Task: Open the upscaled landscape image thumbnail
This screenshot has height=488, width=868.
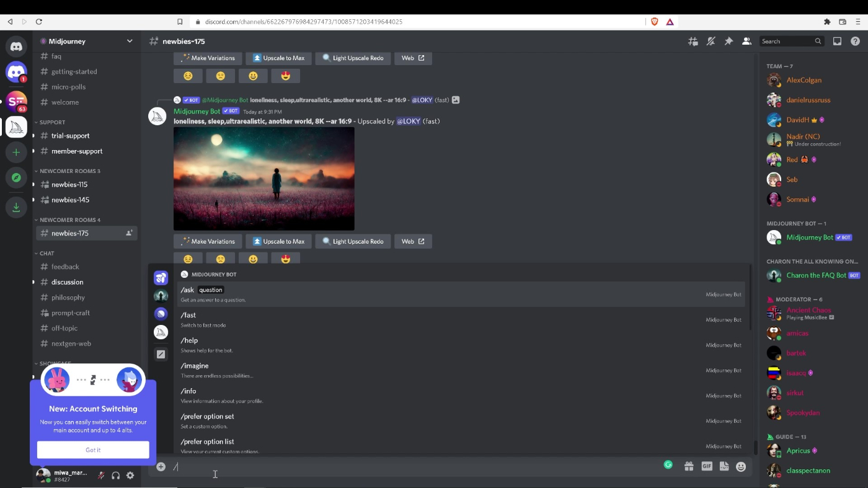Action: [264, 179]
